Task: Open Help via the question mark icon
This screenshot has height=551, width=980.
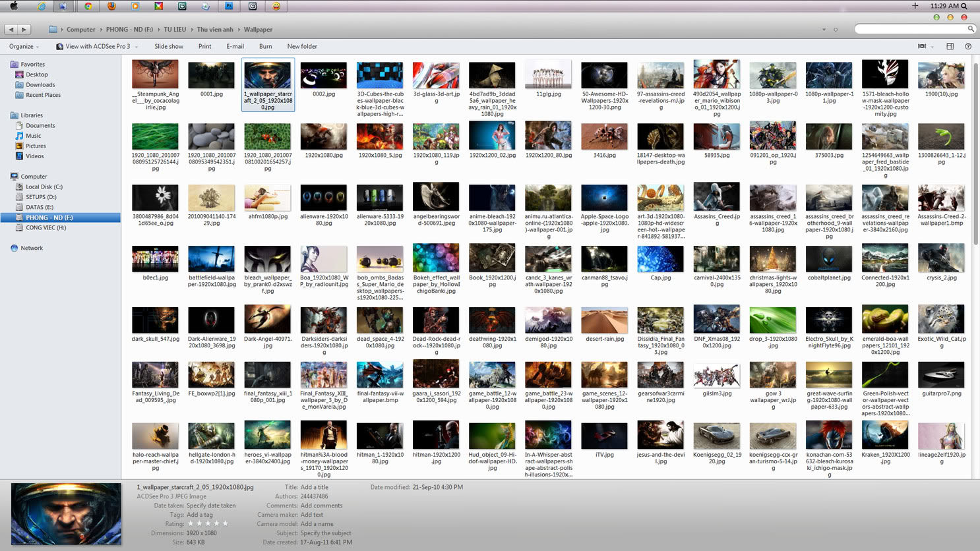Action: click(968, 46)
